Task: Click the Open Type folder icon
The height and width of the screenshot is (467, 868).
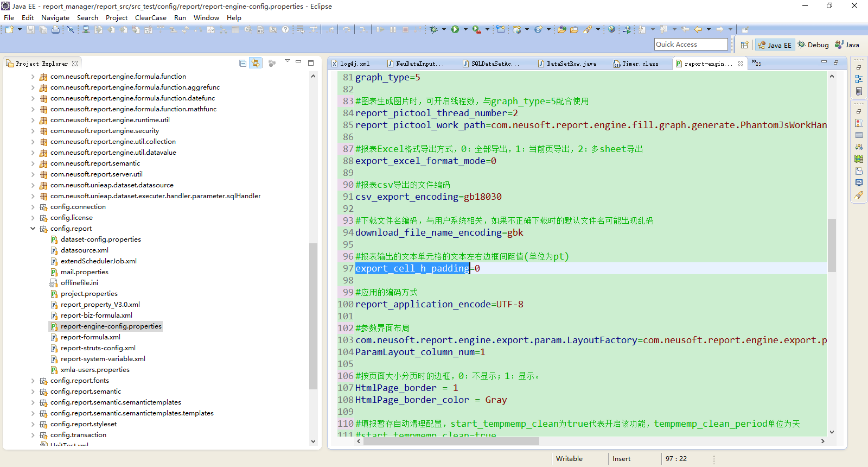Action: (x=561, y=29)
